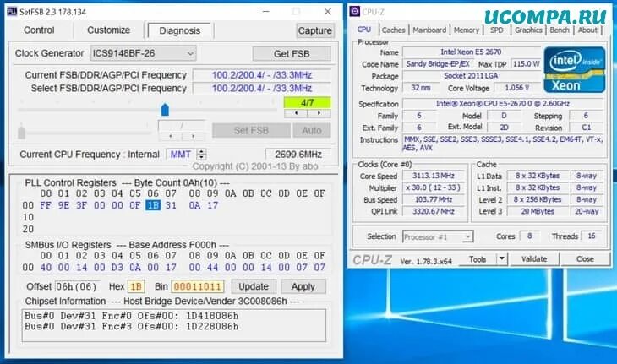
Task: Select PLL register value FF
Action: [46, 205]
